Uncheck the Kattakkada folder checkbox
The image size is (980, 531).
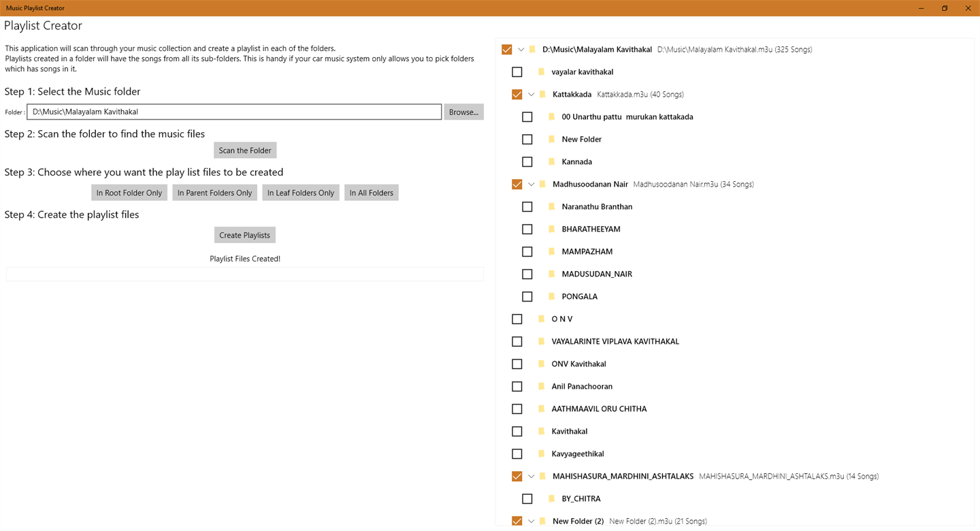pos(517,94)
